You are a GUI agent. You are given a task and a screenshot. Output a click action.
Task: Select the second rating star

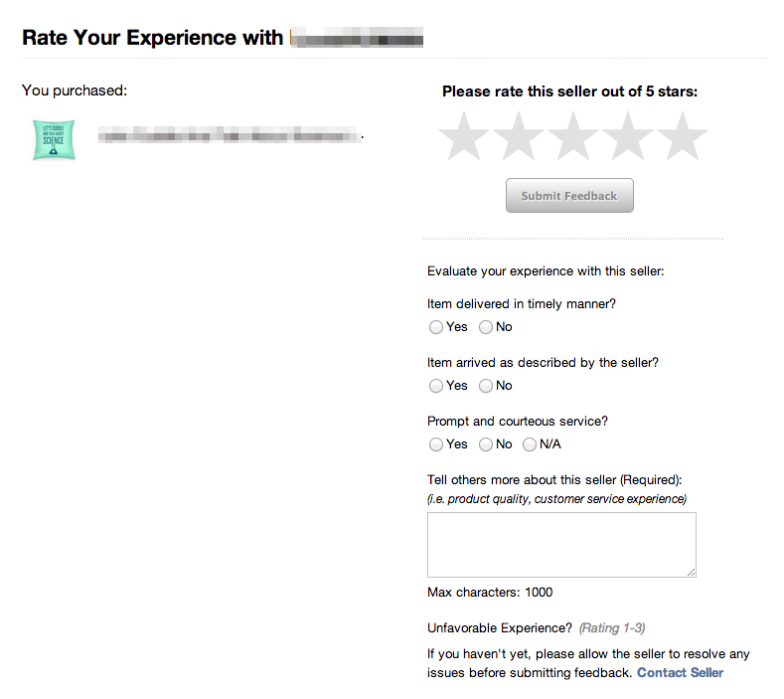[519, 136]
